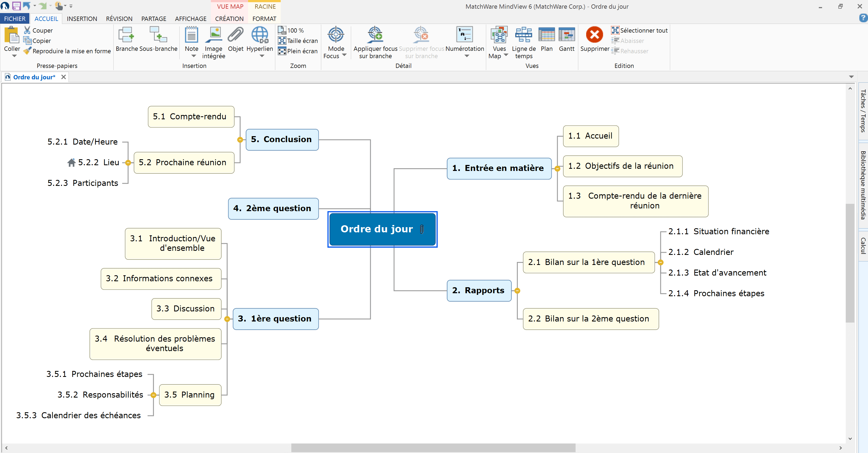This screenshot has height=453, width=868.
Task: Click the Coller paste icon
Action: (x=12, y=35)
